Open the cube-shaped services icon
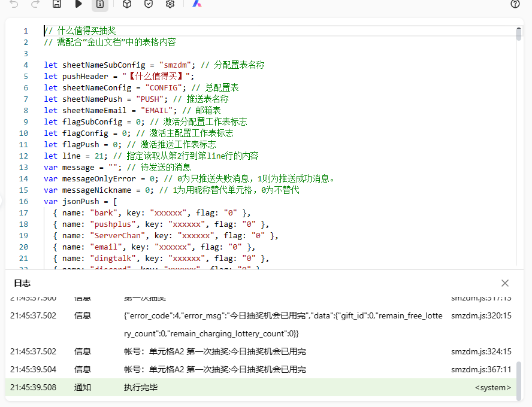532x407 pixels. (x=126, y=4)
